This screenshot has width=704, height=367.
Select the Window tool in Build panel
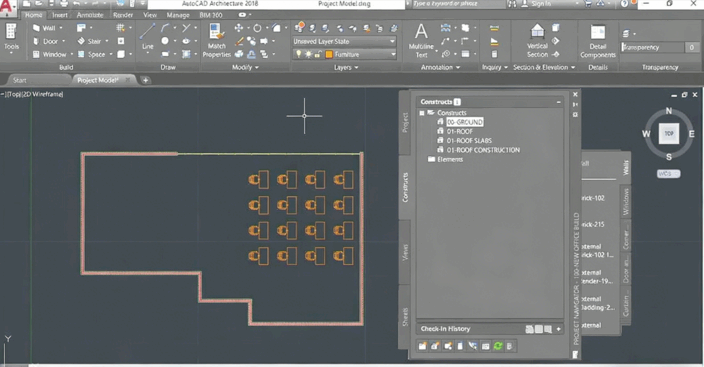click(49, 54)
